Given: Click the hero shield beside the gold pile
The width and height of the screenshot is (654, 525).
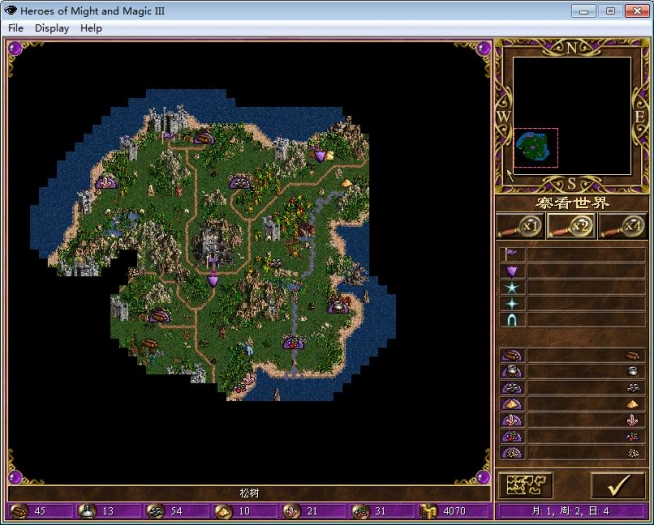Looking at the screenshot, I should [x=319, y=156].
